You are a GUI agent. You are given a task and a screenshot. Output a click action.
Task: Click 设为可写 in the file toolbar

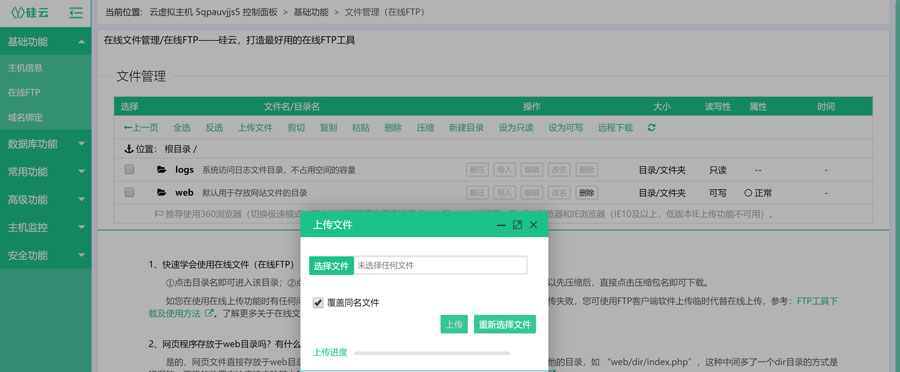pos(566,127)
